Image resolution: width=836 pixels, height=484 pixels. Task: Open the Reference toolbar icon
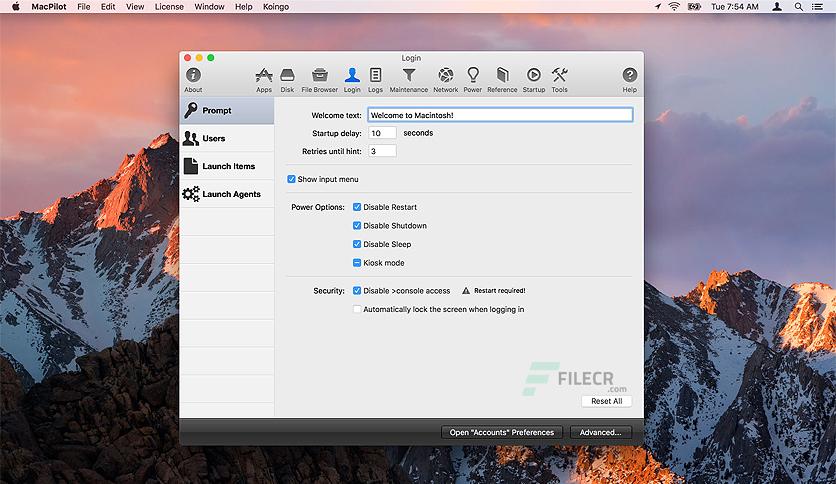coord(502,80)
